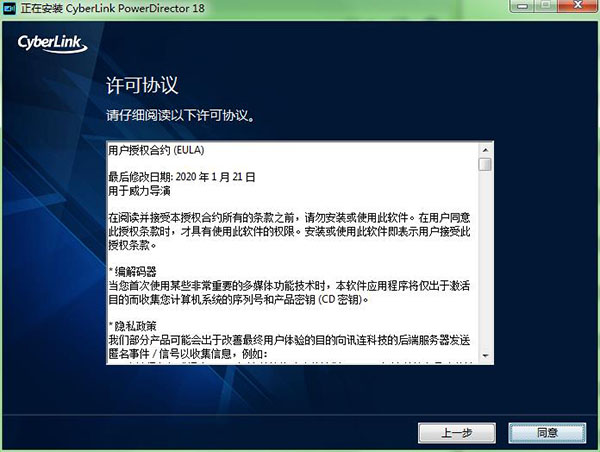Click the 用于威力导演 line in the agreement
Screen dimensions: 600x452
[139, 191]
